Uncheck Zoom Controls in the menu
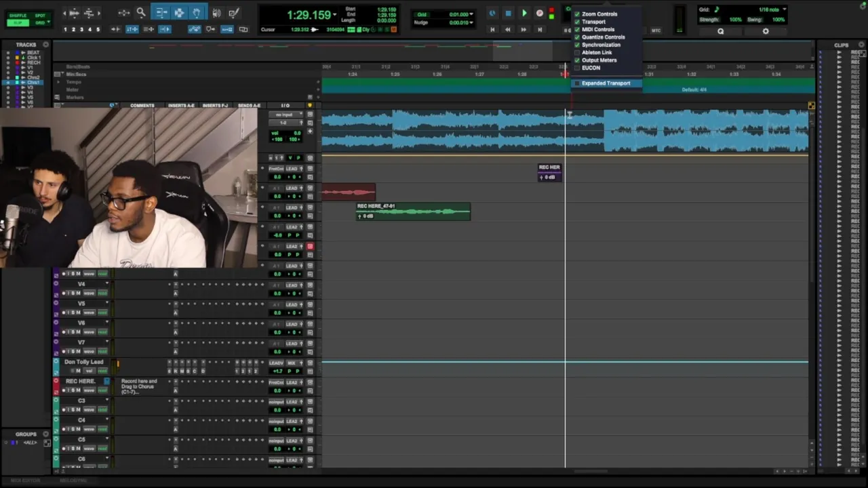The height and width of the screenshot is (488, 868). (599, 14)
